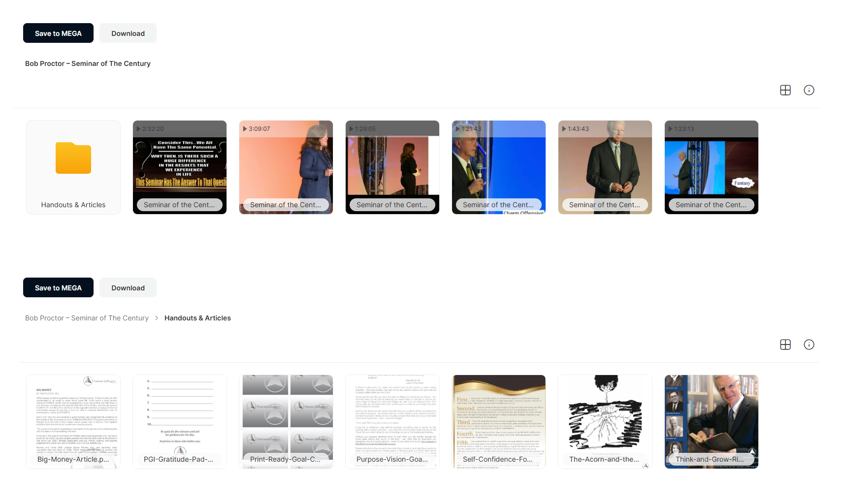
Task: Toggle grid view icon in the Handouts & Articles panel
Action: coord(785,345)
